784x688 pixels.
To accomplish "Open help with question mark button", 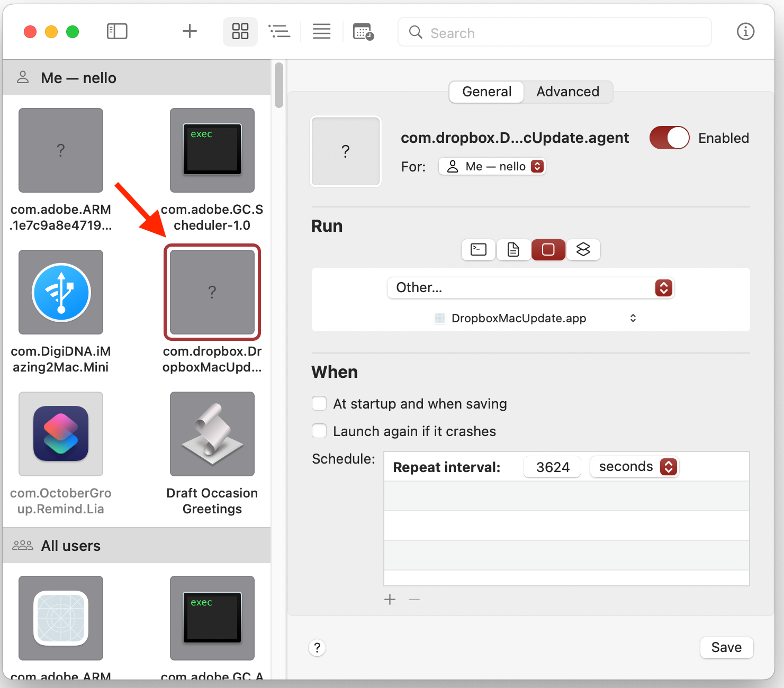I will tap(317, 648).
